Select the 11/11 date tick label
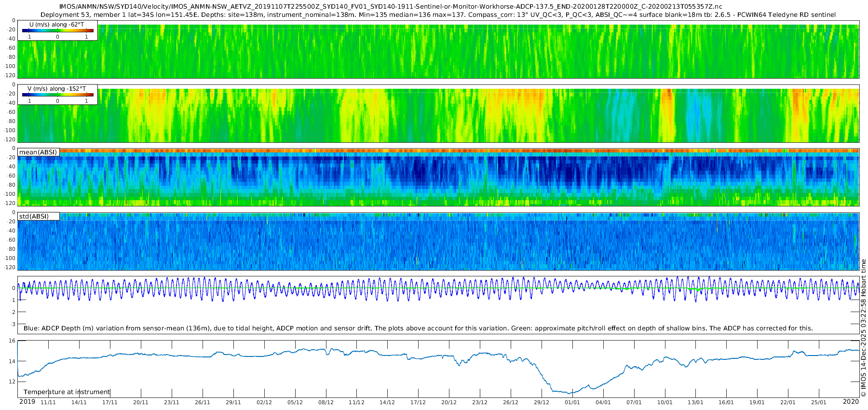This screenshot has height=410, width=868. point(48,402)
